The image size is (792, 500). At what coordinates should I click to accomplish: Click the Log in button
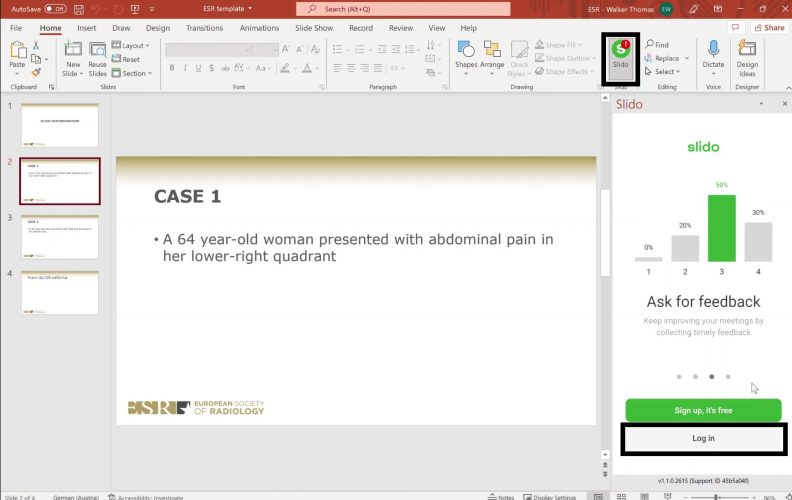[x=703, y=438]
